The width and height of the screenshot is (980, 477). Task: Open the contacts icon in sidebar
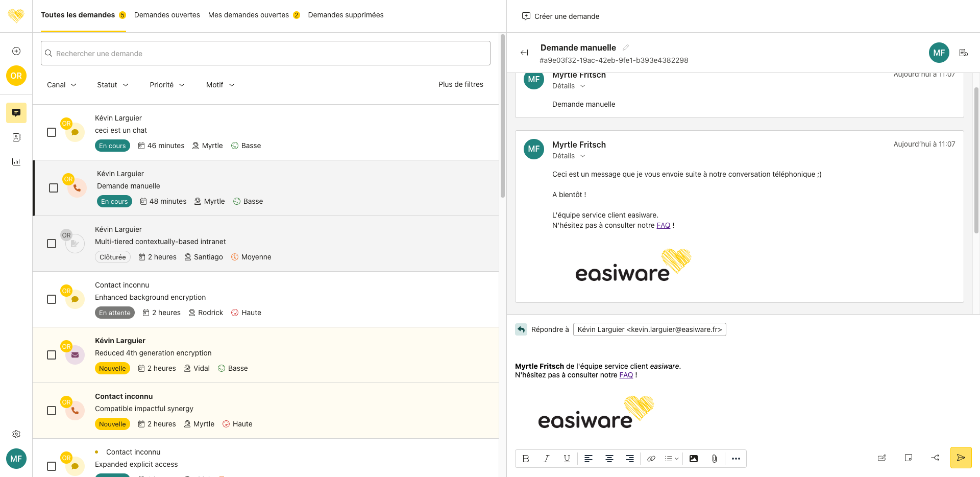(x=16, y=137)
